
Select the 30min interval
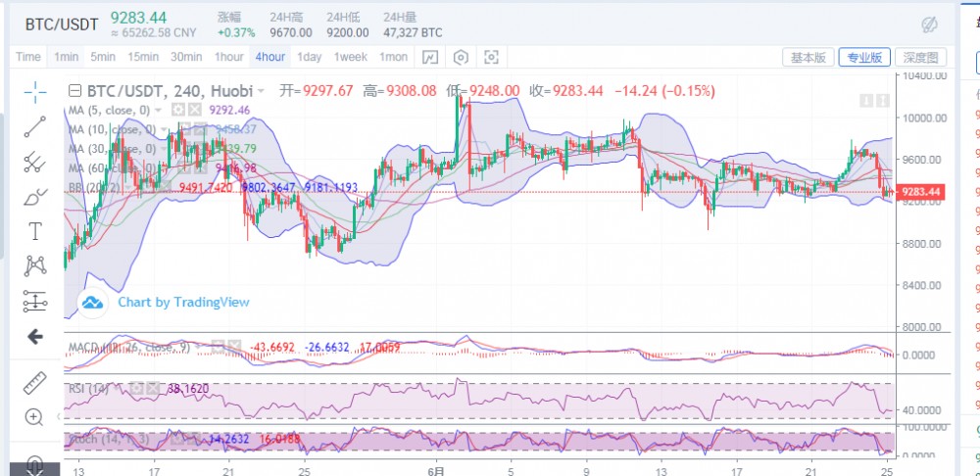(x=186, y=57)
